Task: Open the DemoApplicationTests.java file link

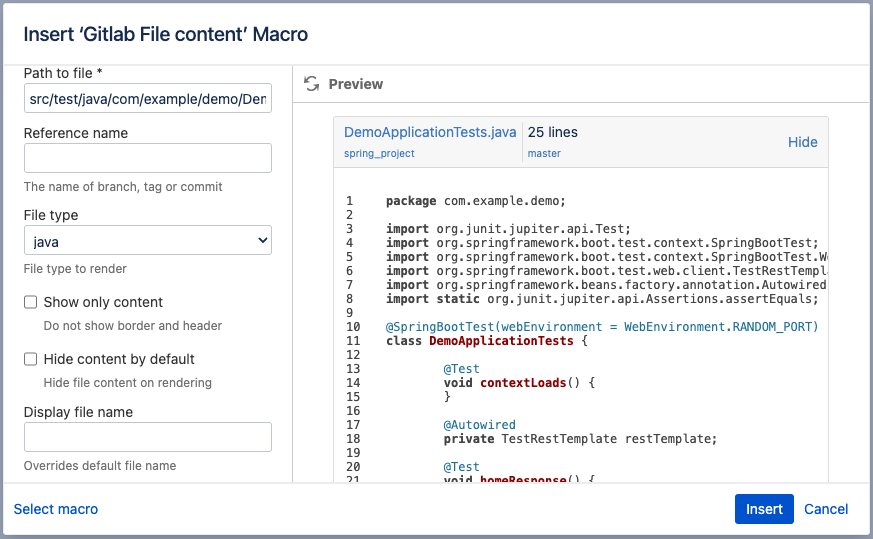Action: click(x=430, y=132)
